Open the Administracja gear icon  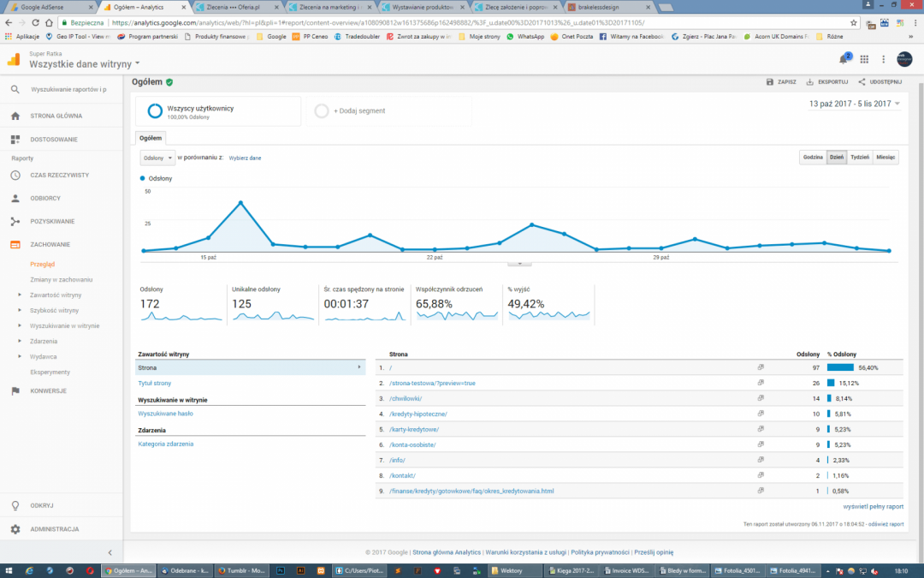coord(15,529)
